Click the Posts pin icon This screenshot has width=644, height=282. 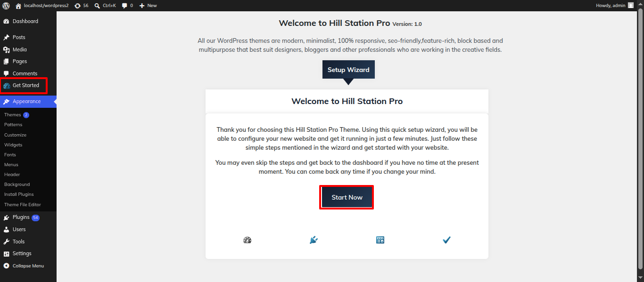click(x=6, y=37)
